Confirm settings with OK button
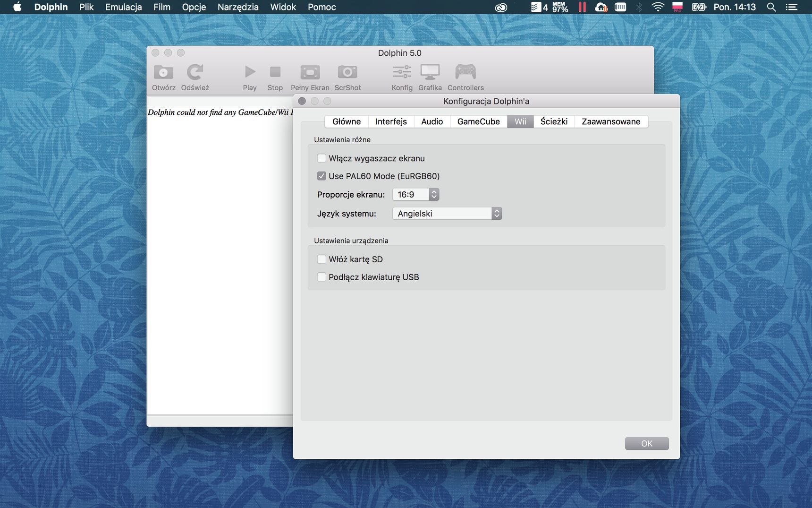This screenshot has width=812, height=508. pos(647,443)
